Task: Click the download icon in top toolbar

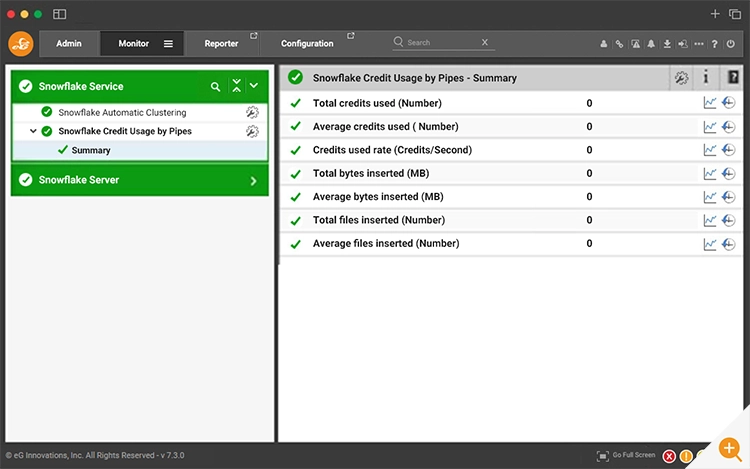Action: 667,44
